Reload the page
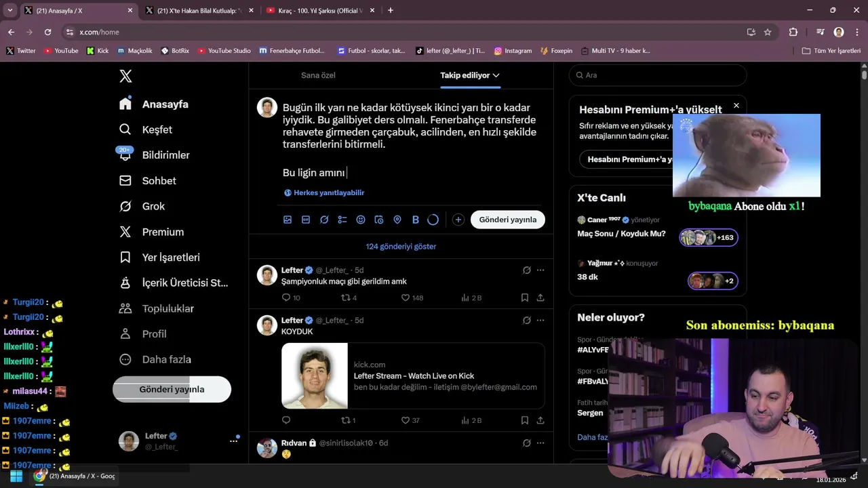This screenshot has width=868, height=488. [x=47, y=32]
